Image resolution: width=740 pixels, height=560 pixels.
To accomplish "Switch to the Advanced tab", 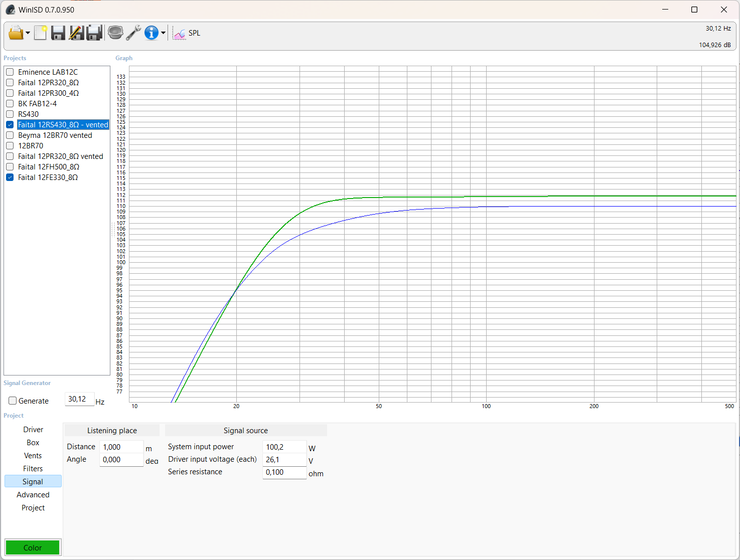I will coord(33,495).
